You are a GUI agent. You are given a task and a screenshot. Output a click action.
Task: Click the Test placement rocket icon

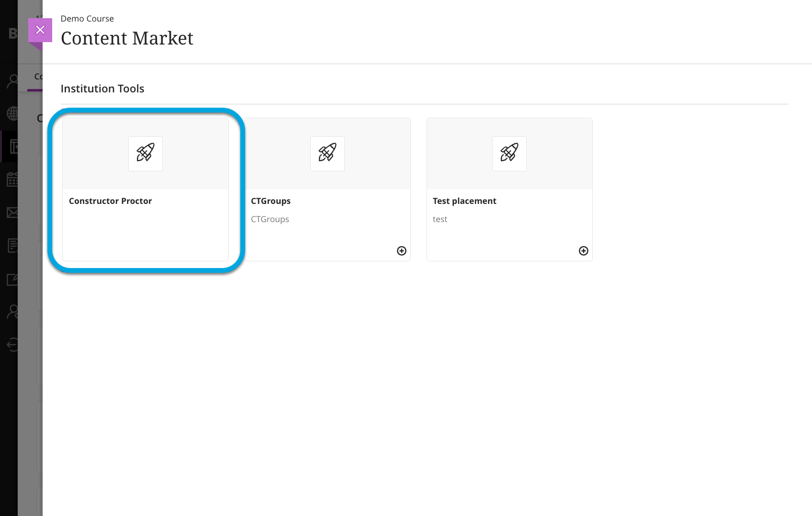(x=509, y=154)
